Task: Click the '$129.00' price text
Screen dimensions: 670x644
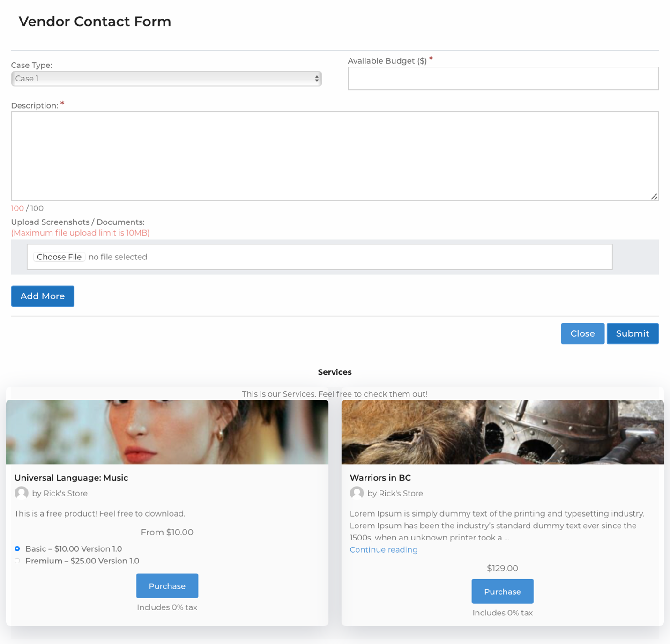Action: [502, 568]
